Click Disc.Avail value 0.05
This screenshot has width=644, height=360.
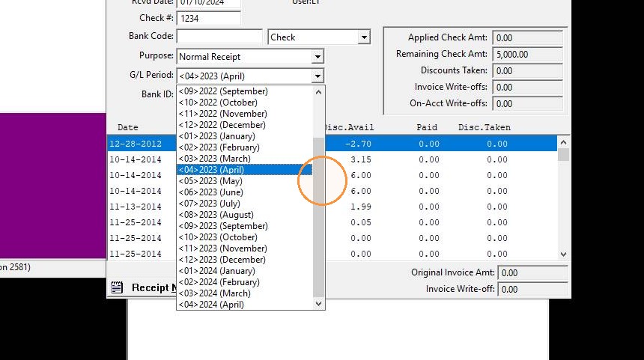(x=361, y=222)
